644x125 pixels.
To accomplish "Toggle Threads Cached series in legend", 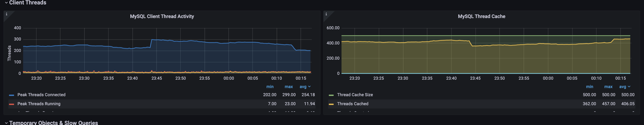I will (x=353, y=104).
